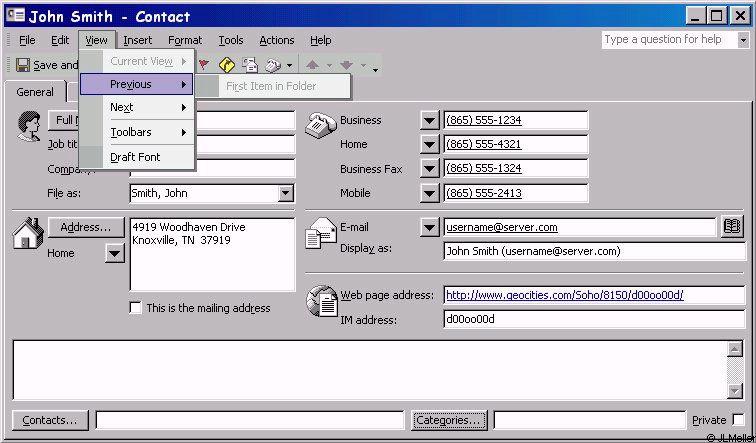
Task: Click the Woodhaven Drive address text box
Action: (x=212, y=255)
